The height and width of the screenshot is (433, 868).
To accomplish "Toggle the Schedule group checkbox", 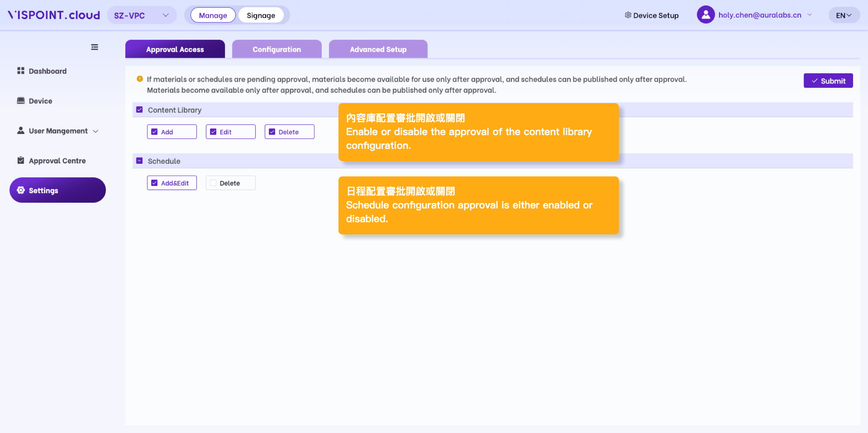I will 139,161.
